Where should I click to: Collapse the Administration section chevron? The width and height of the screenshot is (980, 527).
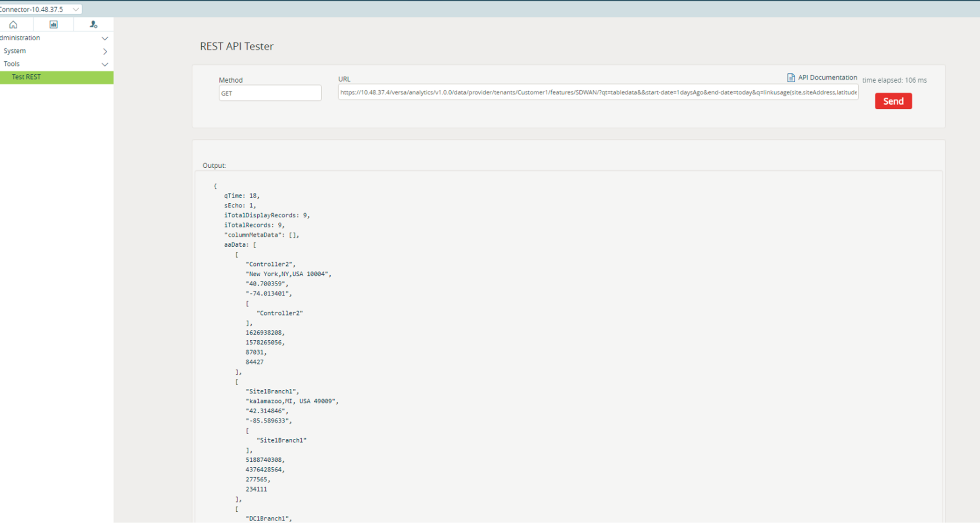[x=105, y=38]
